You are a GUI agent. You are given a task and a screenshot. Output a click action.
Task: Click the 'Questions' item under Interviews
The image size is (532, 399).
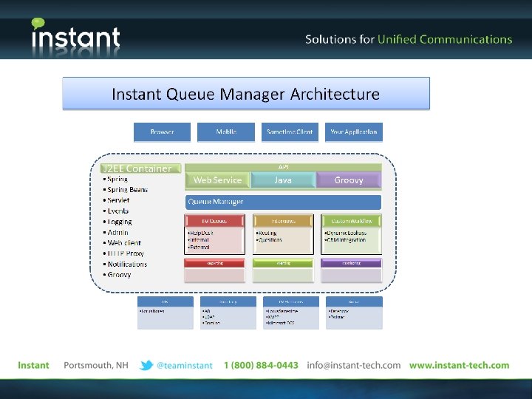coord(269,240)
